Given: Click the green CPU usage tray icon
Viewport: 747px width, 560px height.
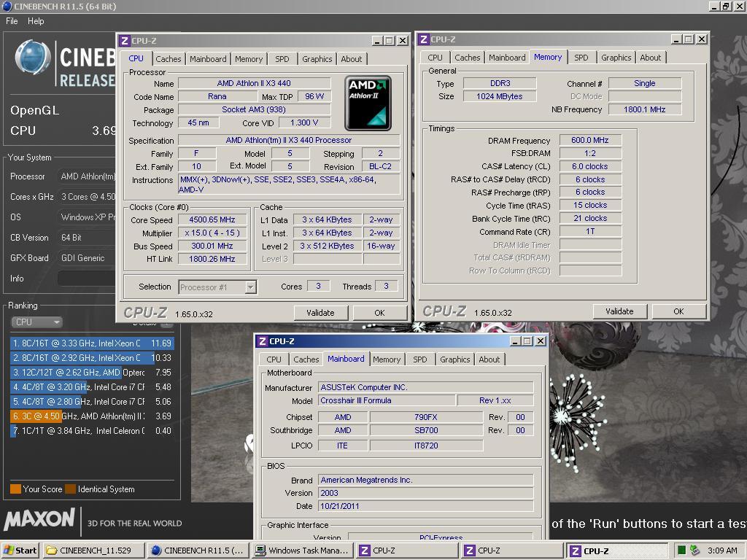Looking at the screenshot, I should pos(682,551).
